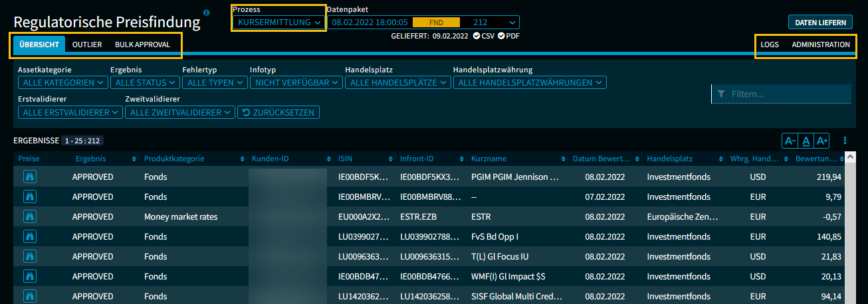Sort by Ergebnis column arrows
This screenshot has width=868, height=304.
tap(135, 159)
